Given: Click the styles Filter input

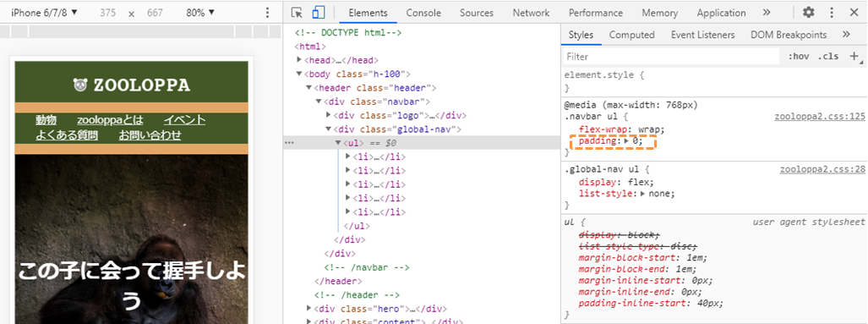Looking at the screenshot, I should pos(670,57).
